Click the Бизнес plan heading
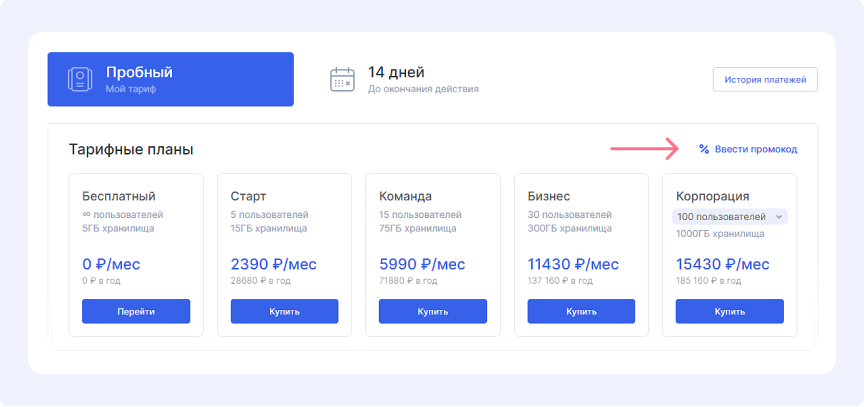 pyautogui.click(x=549, y=196)
